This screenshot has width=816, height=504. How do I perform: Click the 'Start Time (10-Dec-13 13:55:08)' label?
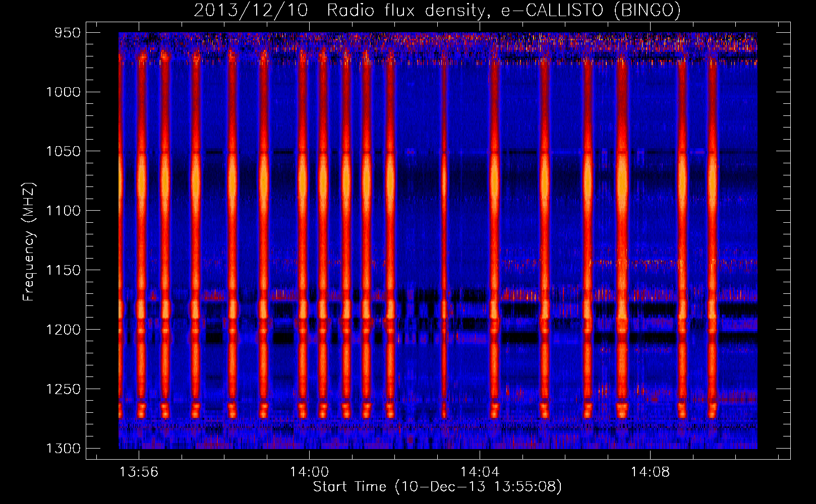pyautogui.click(x=437, y=487)
